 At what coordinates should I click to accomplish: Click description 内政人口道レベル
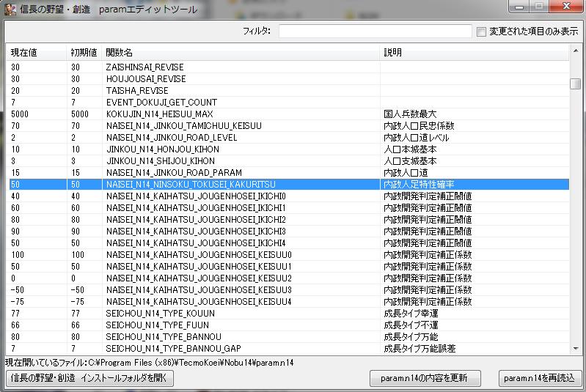coord(417,138)
